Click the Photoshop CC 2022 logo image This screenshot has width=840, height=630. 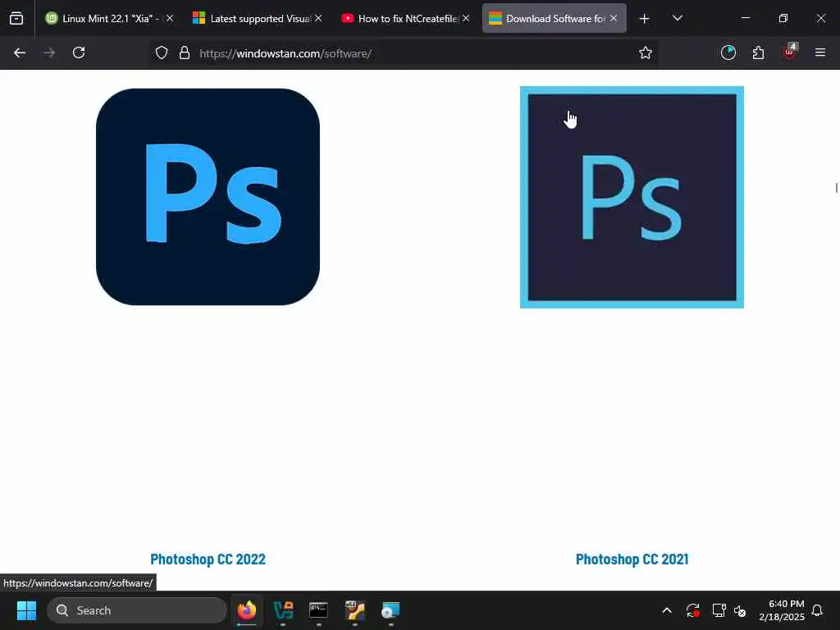pyautogui.click(x=208, y=197)
